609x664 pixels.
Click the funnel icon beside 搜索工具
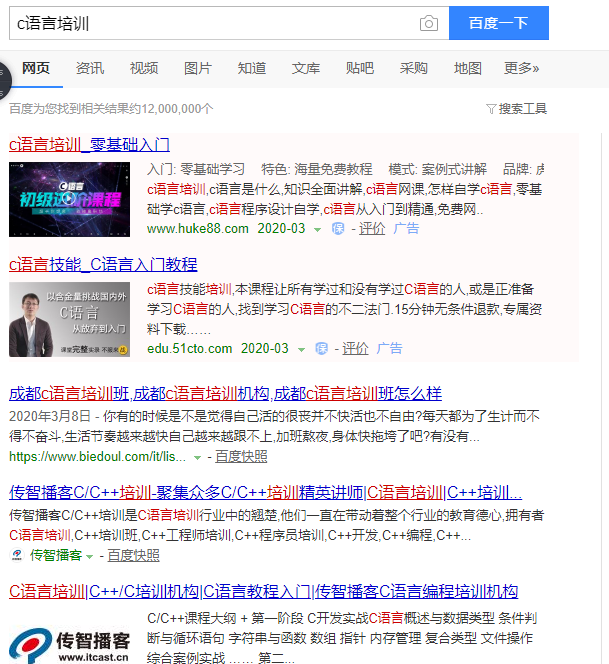[491, 109]
